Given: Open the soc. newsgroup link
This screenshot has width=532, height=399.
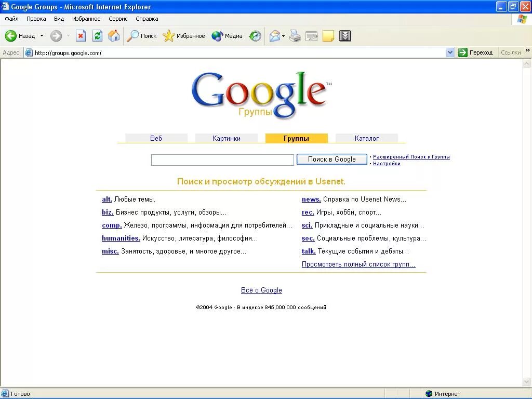Looking at the screenshot, I should tap(308, 238).
